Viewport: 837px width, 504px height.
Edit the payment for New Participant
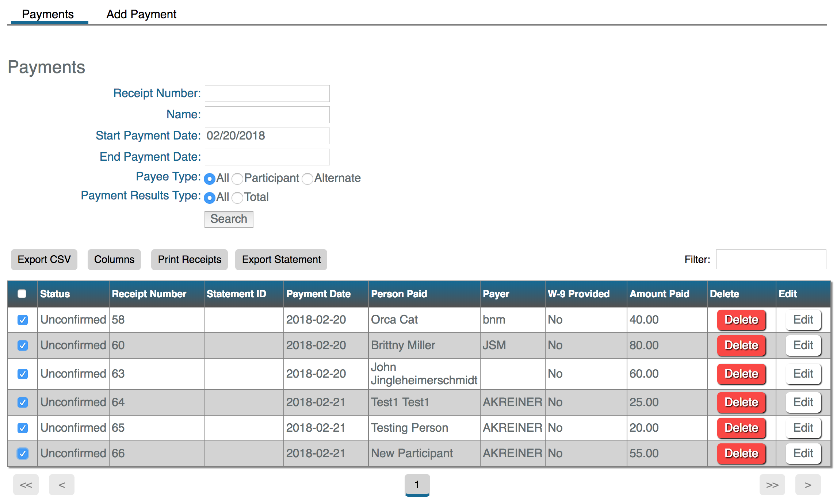[x=803, y=453]
